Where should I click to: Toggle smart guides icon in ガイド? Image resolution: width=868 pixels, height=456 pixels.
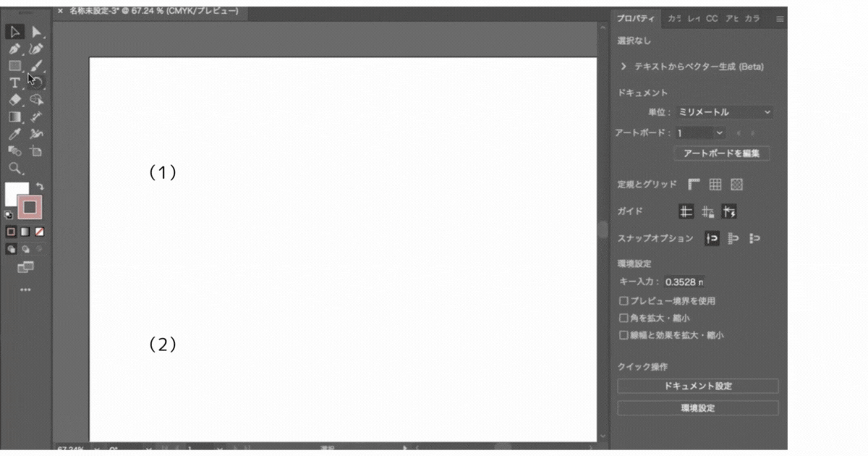pyautogui.click(x=729, y=211)
